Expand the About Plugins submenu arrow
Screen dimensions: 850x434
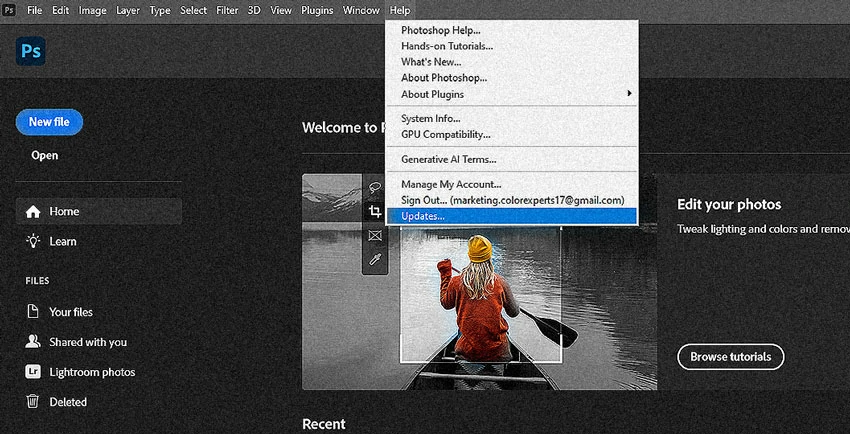(x=629, y=94)
